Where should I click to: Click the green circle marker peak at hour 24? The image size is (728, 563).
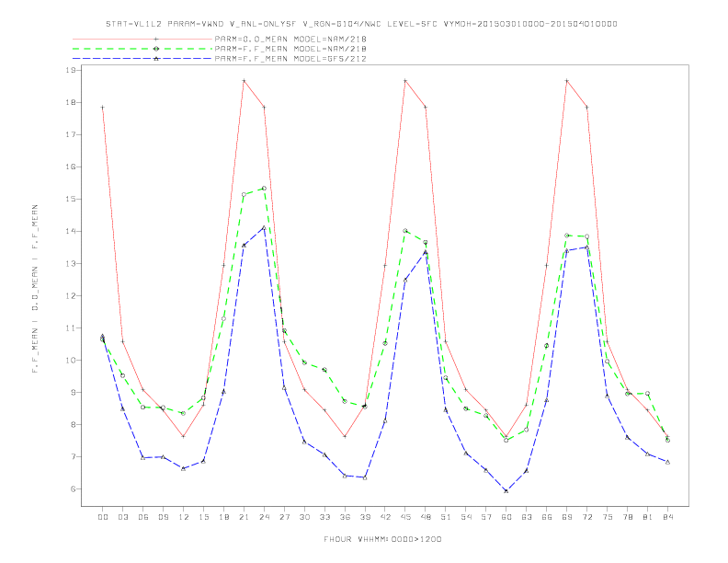click(x=264, y=189)
